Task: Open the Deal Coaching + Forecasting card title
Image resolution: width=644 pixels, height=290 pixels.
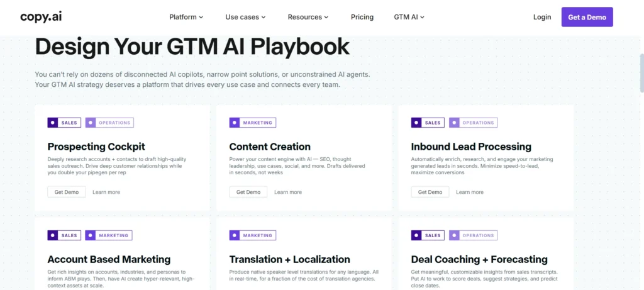Action: 479,260
